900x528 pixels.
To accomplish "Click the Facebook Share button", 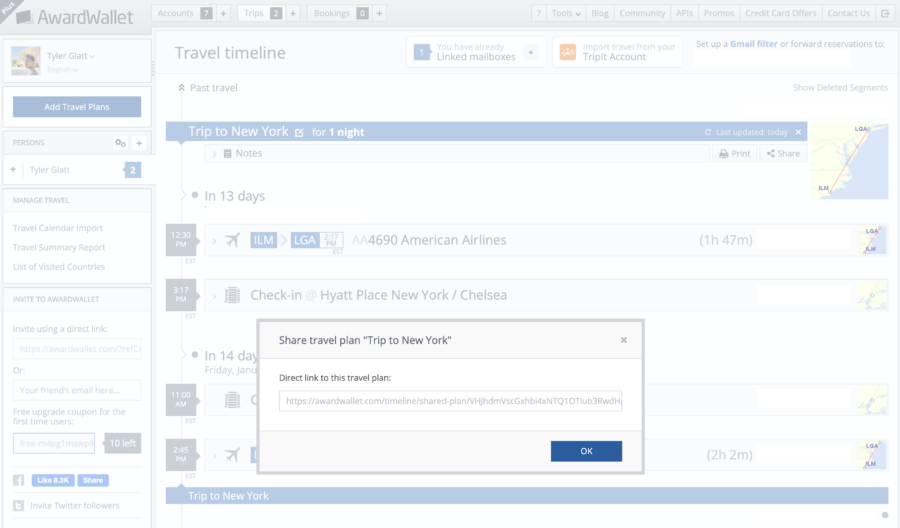I will 93,480.
